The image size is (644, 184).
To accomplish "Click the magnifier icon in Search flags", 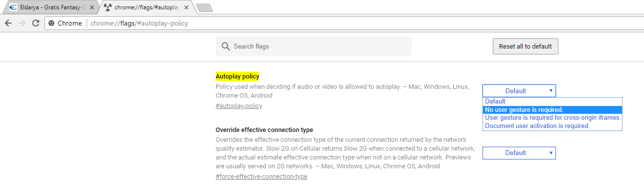I will [x=226, y=46].
